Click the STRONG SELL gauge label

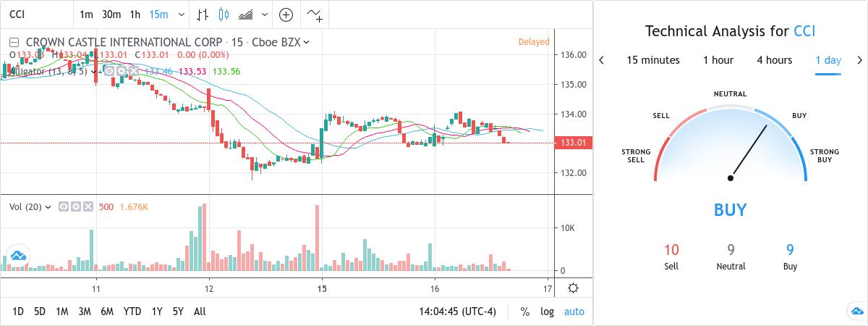(x=637, y=155)
